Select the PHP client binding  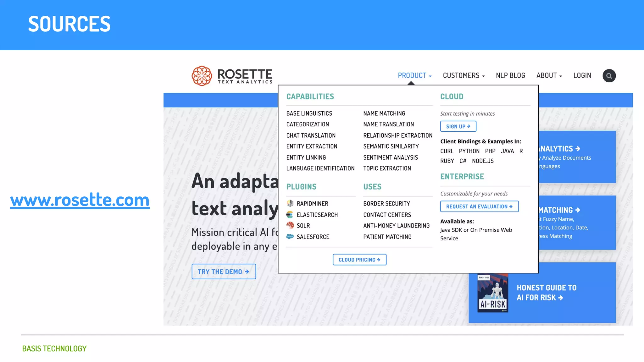(x=490, y=151)
